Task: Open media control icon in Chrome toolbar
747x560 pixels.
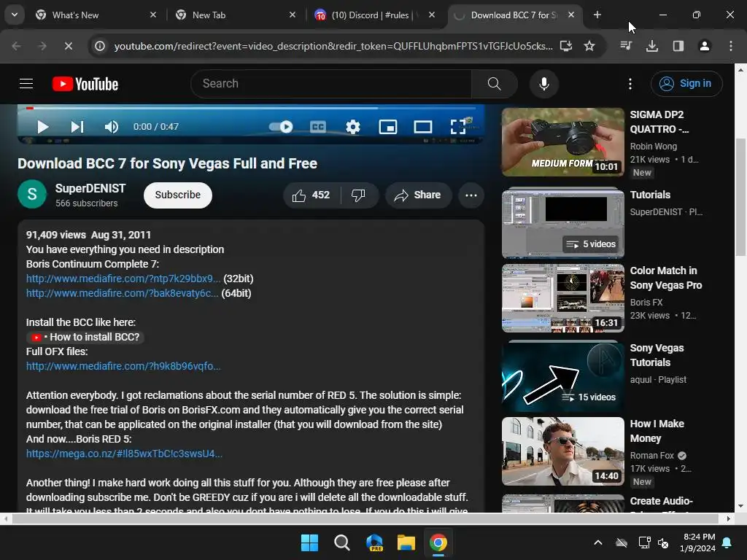Action: [x=626, y=46]
